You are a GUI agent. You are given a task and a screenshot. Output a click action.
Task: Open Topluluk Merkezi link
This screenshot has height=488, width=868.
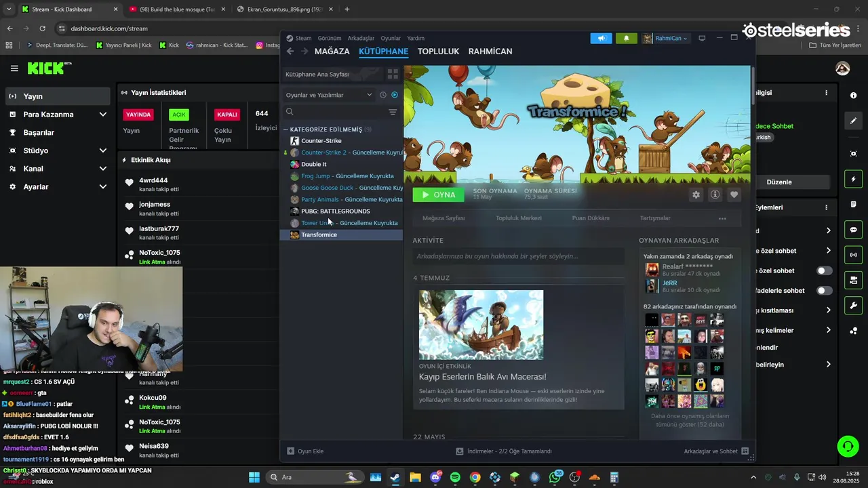point(519,218)
